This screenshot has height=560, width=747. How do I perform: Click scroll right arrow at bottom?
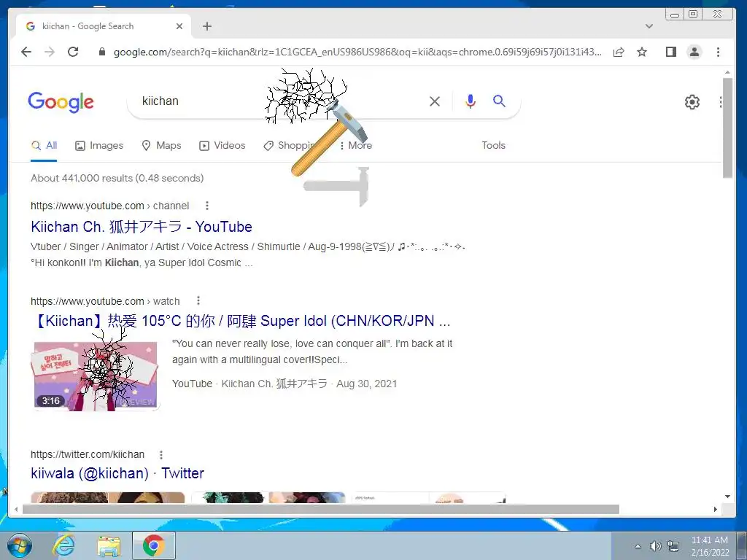click(x=715, y=509)
